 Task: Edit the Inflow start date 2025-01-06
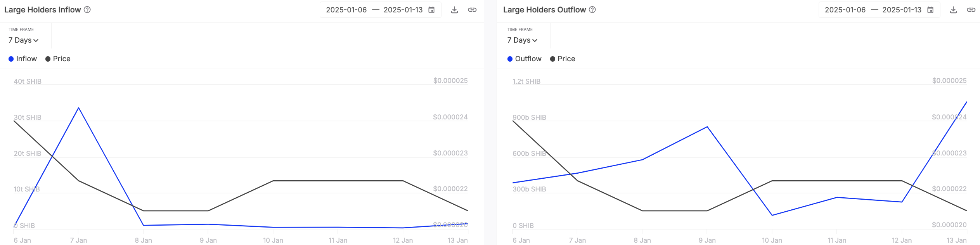(346, 10)
